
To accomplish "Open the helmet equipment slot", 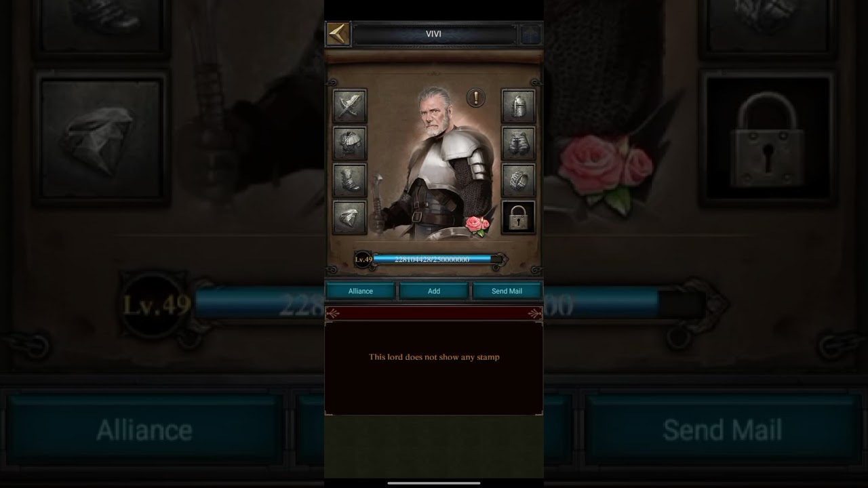I will (518, 106).
